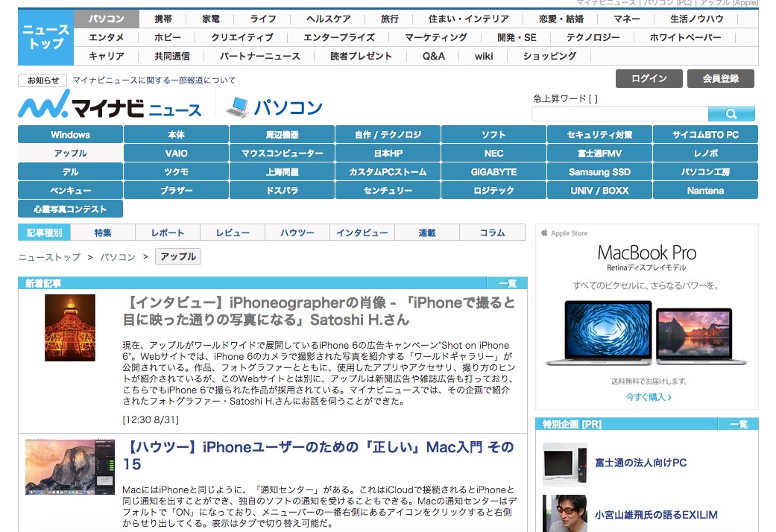This screenshot has height=532, width=776.
Task: Open the Fujitsu PC thumbnail
Action: (x=565, y=465)
